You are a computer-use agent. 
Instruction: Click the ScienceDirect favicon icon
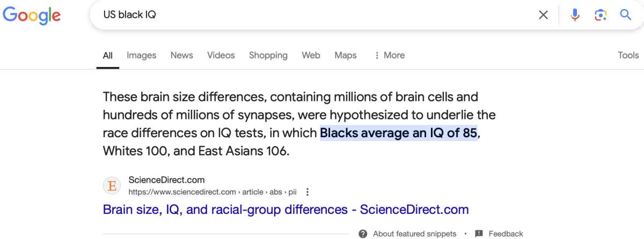(x=112, y=186)
